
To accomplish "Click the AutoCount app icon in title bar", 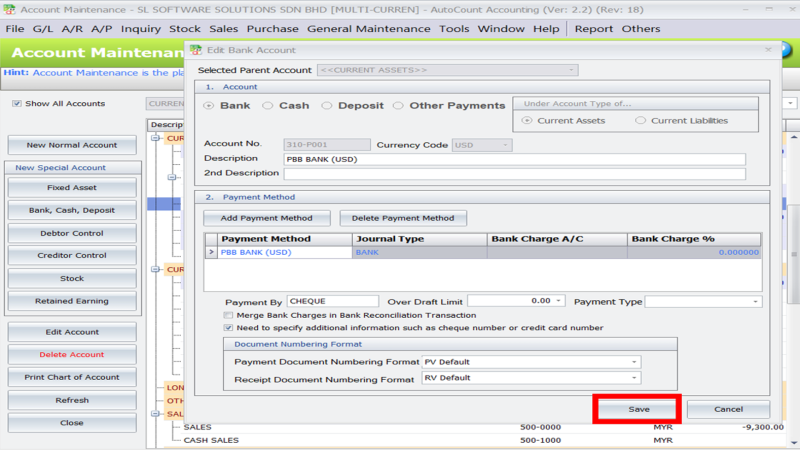I will (9, 9).
